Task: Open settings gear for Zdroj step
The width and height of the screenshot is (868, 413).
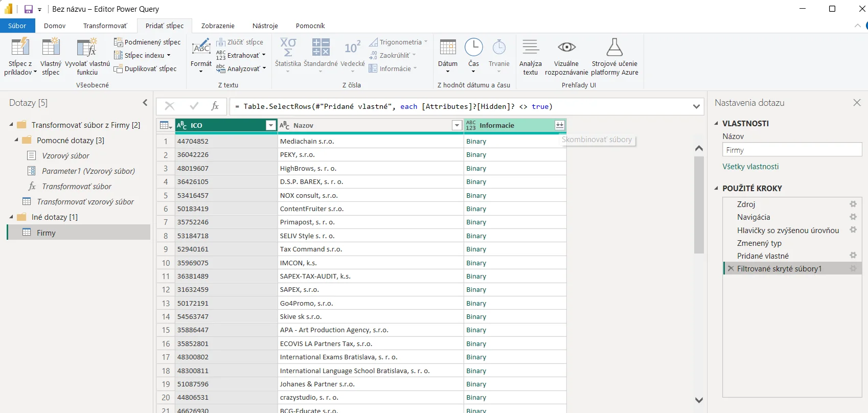Action: [853, 204]
